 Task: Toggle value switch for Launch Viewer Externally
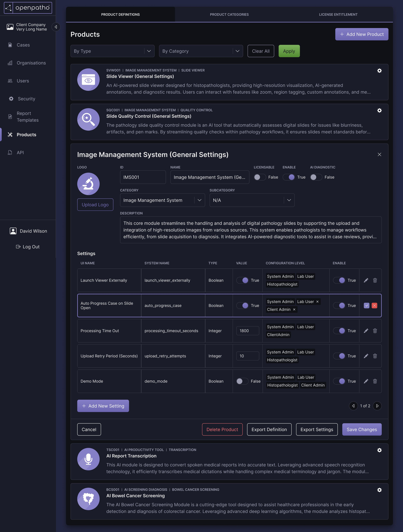[242, 280]
